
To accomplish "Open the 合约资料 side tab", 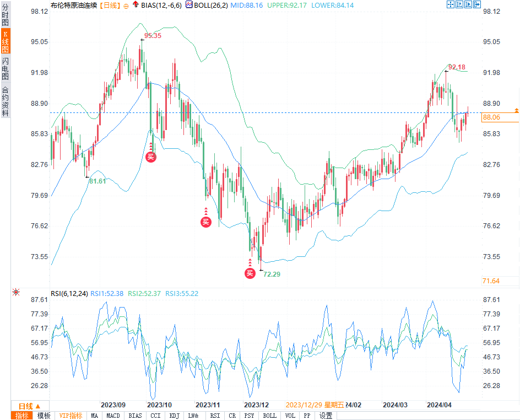I will 6,101.
